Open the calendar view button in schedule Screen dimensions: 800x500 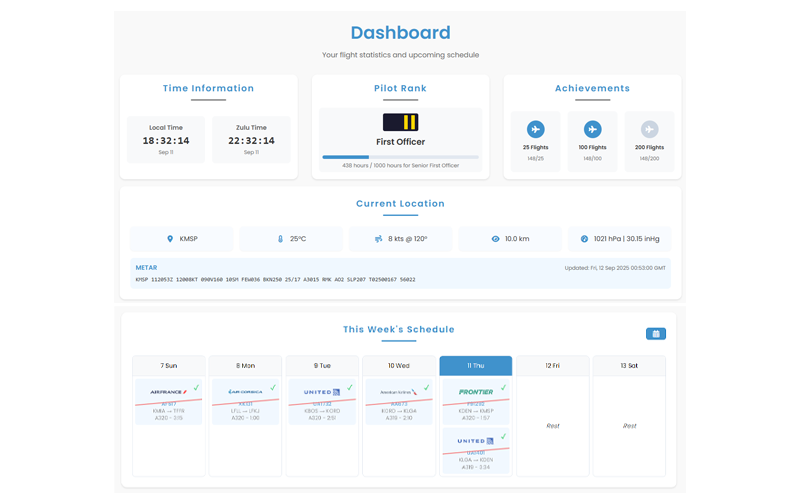click(x=656, y=334)
